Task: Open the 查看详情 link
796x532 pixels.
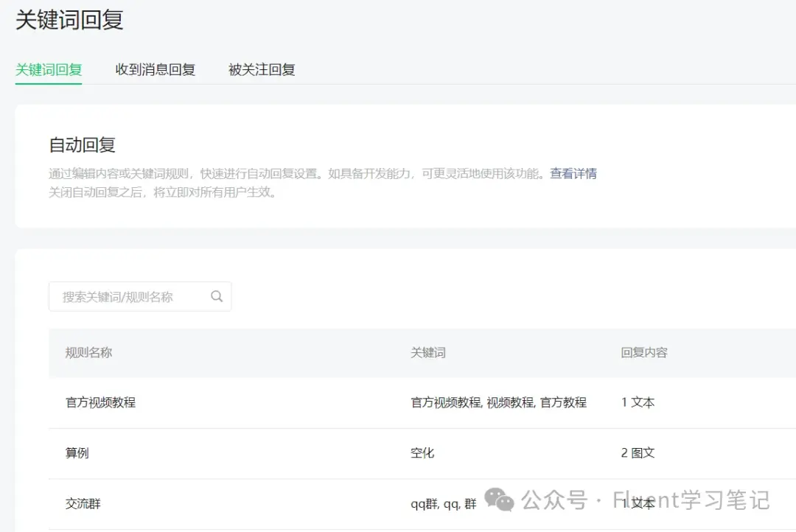Action: pos(573,174)
